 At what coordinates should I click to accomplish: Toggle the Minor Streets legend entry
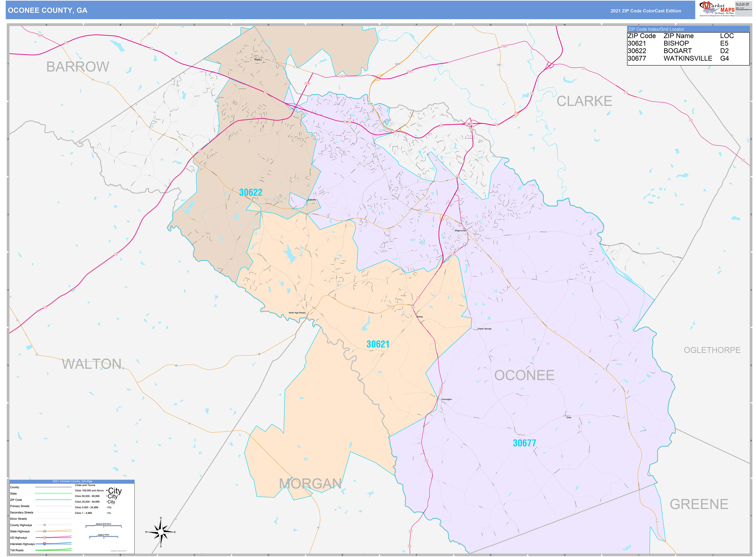tap(19, 519)
